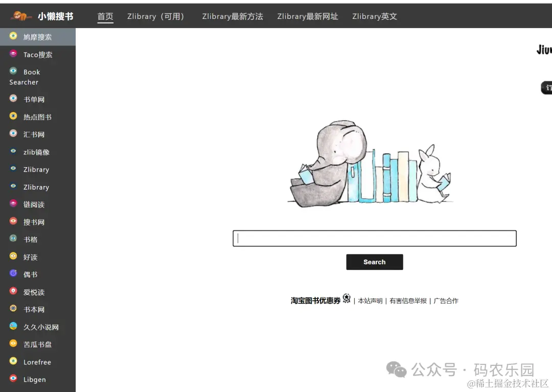Viewport: 552px width, 392px height.
Task: Click the badge icon after 淘宝图书优惠券
Action: click(x=347, y=298)
